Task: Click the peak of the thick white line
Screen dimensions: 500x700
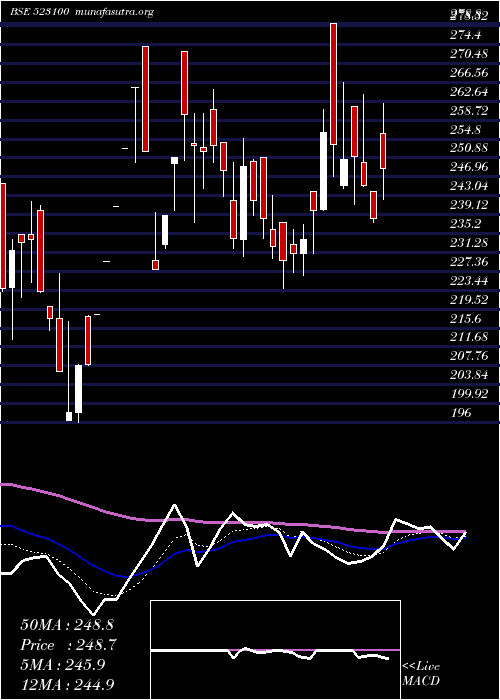Action: (174, 505)
